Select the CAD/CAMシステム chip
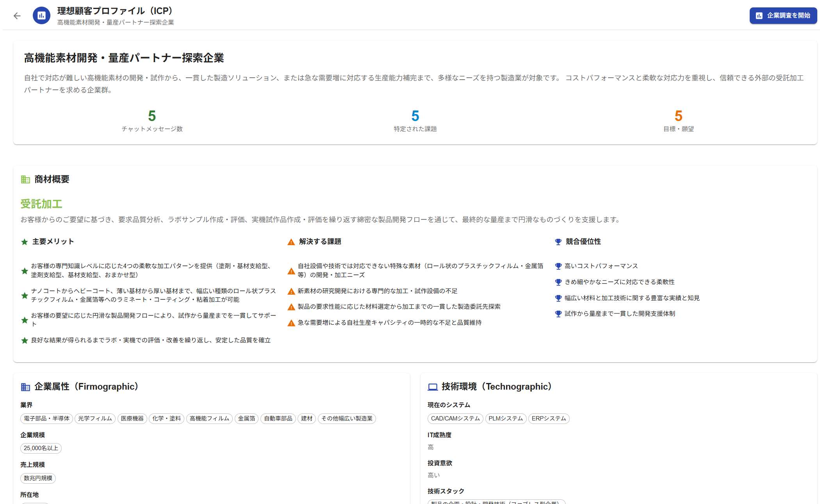Screen dimensions: 820x504 point(455,419)
